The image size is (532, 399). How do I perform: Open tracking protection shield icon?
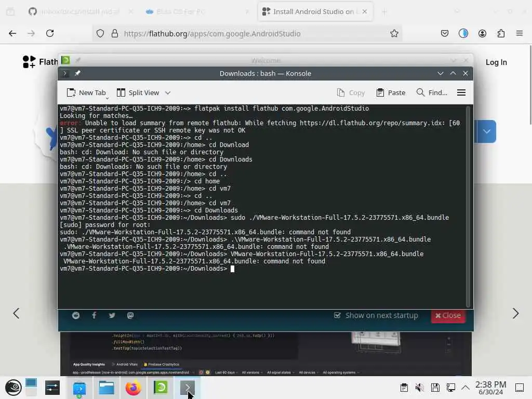[100, 33]
